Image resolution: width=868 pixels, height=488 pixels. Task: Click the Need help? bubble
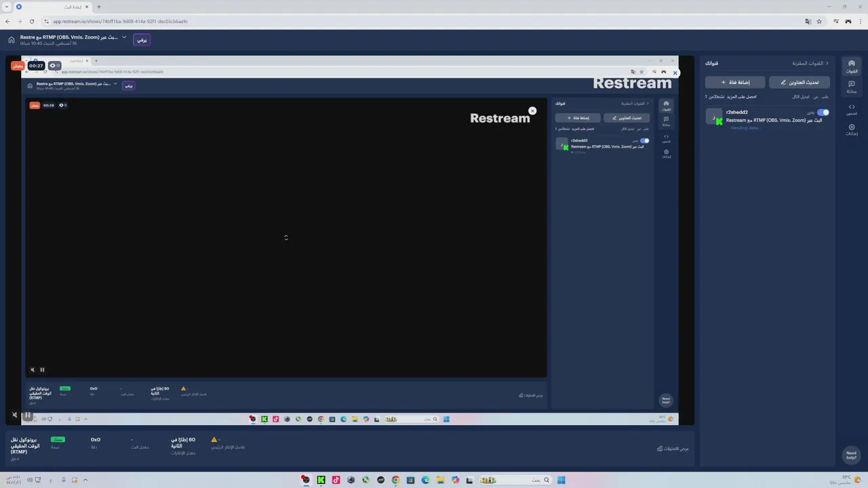click(851, 455)
